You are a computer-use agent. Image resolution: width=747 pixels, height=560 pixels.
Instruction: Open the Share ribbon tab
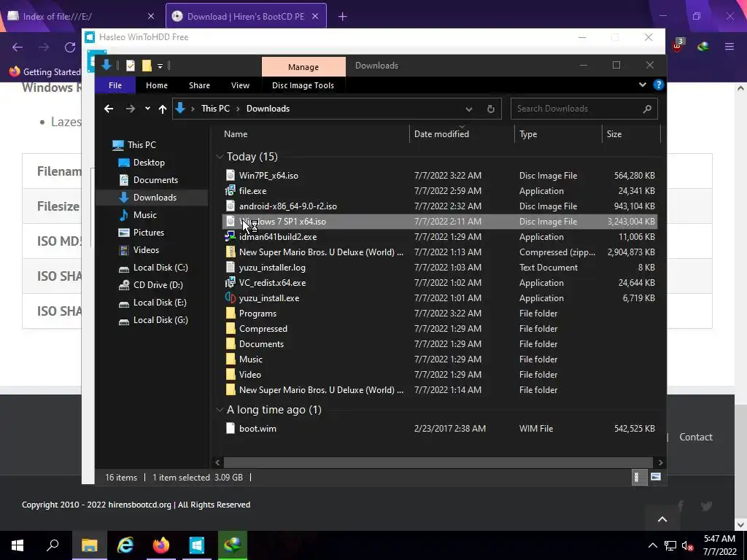click(199, 85)
